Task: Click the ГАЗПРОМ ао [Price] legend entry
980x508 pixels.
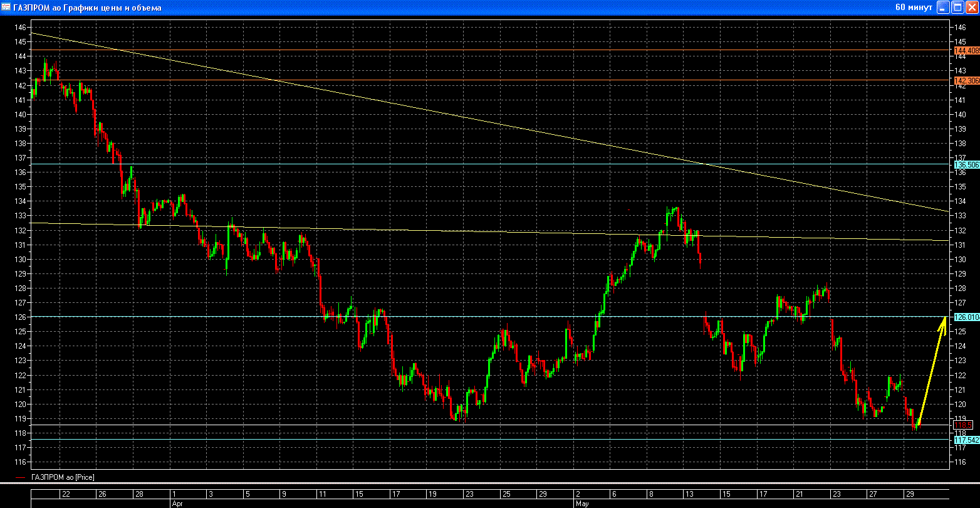Action: click(x=63, y=478)
